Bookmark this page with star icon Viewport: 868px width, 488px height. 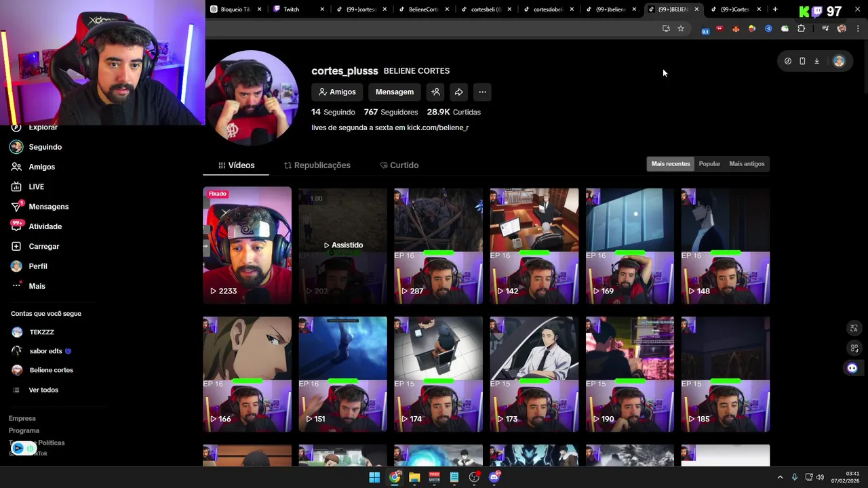[x=681, y=28]
